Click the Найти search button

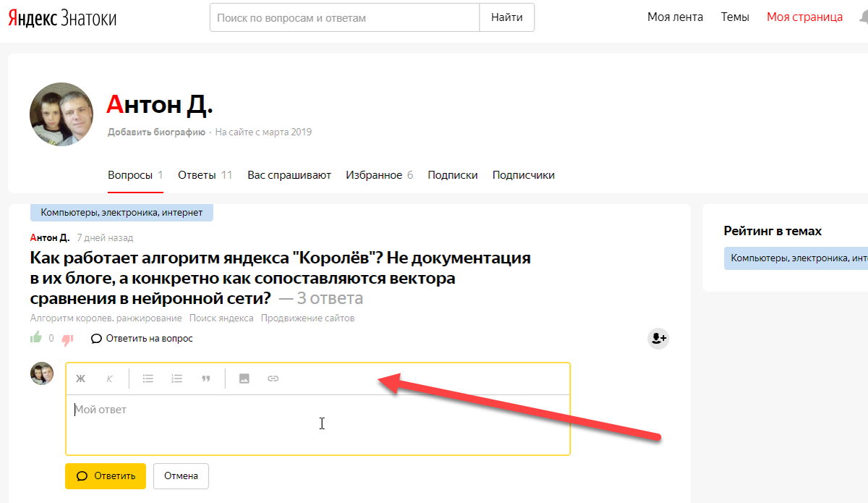(x=507, y=17)
